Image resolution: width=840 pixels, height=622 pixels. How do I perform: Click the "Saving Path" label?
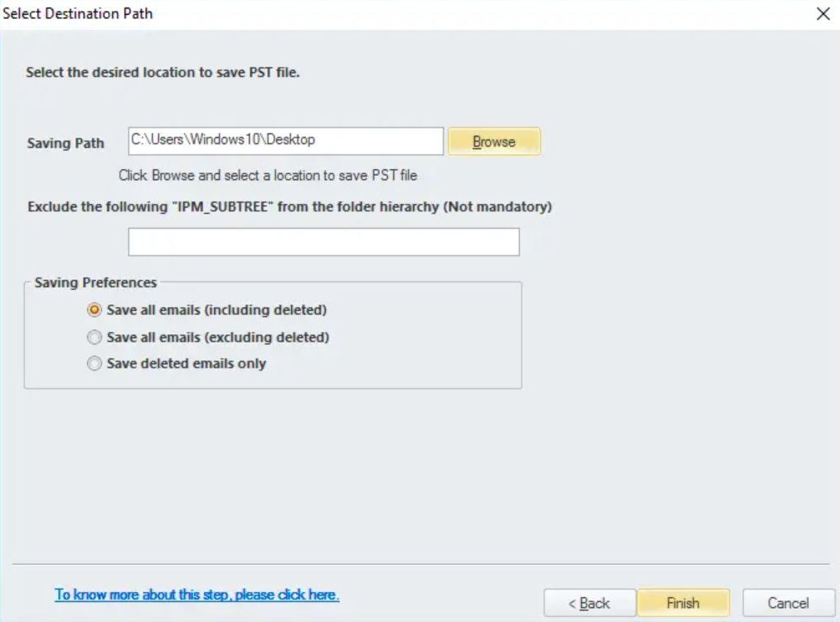coord(66,143)
